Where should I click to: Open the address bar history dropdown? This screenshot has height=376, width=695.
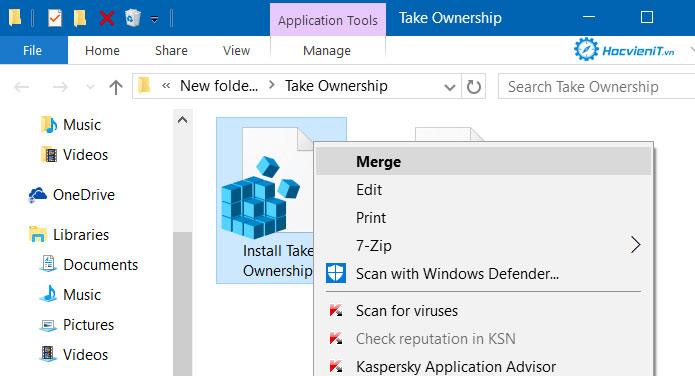(x=450, y=87)
